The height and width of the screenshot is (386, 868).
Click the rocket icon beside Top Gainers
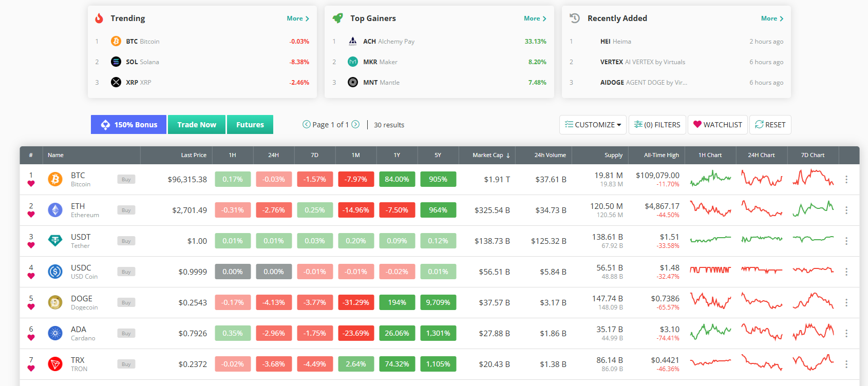coord(337,18)
